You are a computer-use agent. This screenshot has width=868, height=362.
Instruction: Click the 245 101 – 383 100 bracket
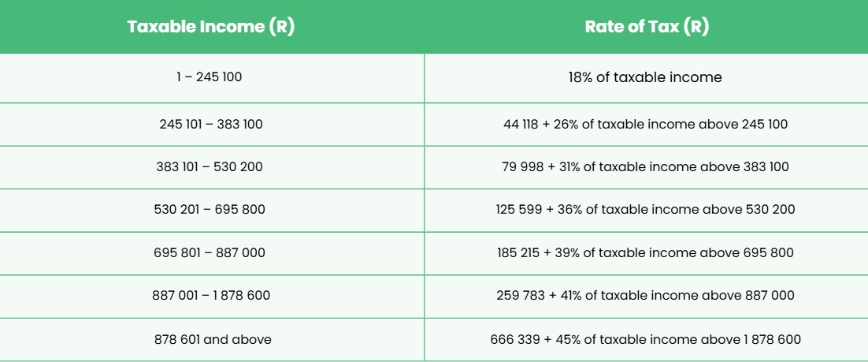pos(211,124)
